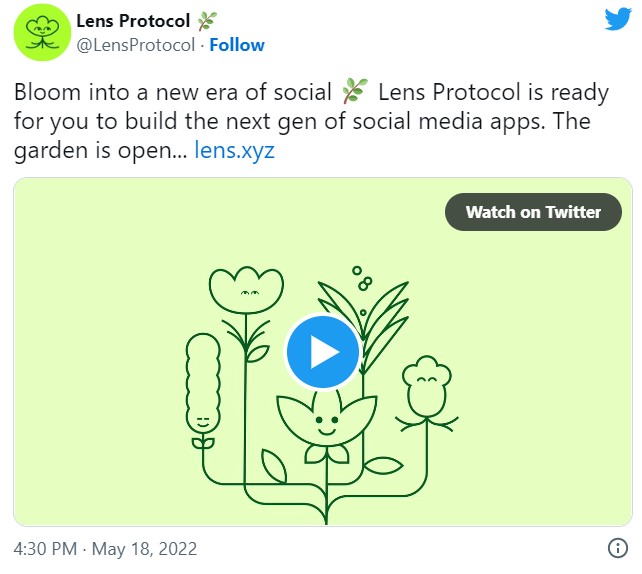The image size is (642, 574).
Task: Click sprout emoji beside account name
Action: pyautogui.click(x=207, y=21)
